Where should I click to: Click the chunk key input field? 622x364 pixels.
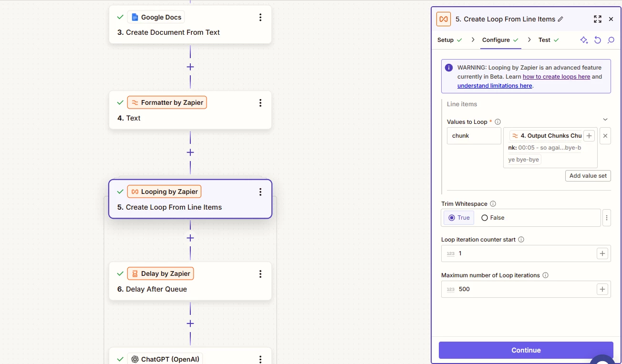474,136
